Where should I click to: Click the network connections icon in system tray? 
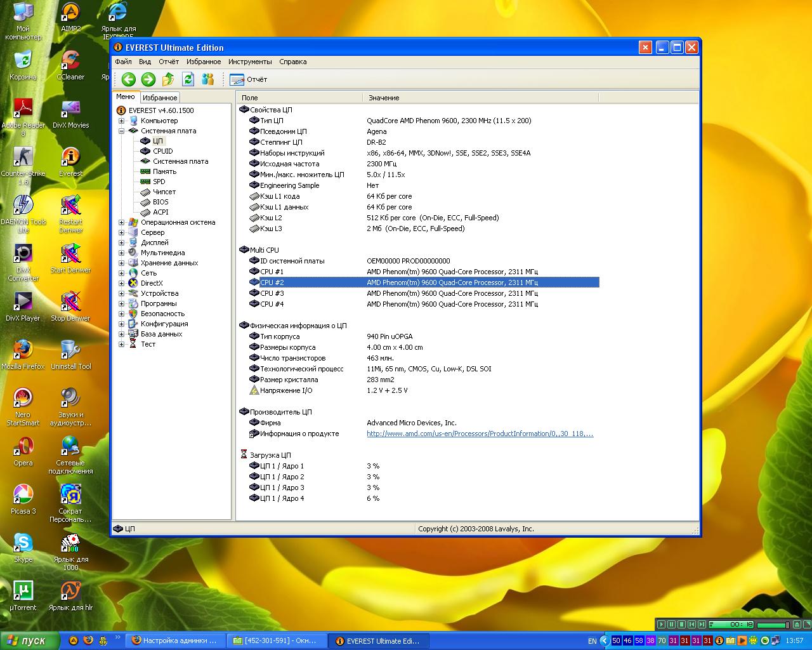(775, 640)
